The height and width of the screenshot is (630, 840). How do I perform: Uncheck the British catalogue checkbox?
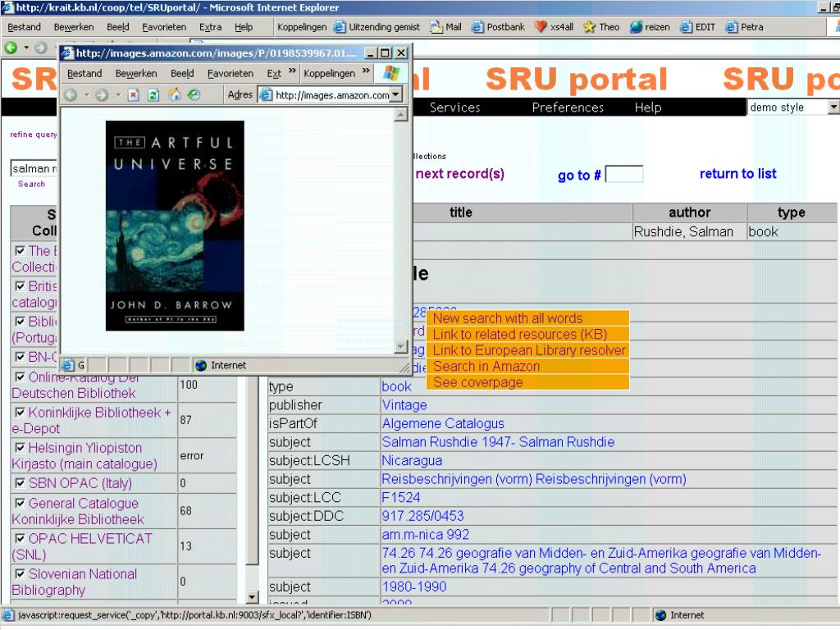point(20,286)
